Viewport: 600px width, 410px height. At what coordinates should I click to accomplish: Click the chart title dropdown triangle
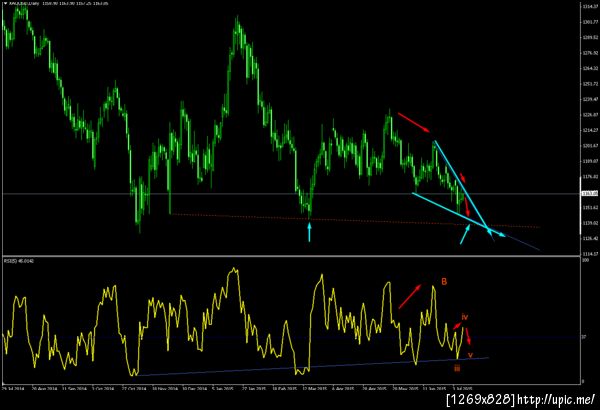5,3
